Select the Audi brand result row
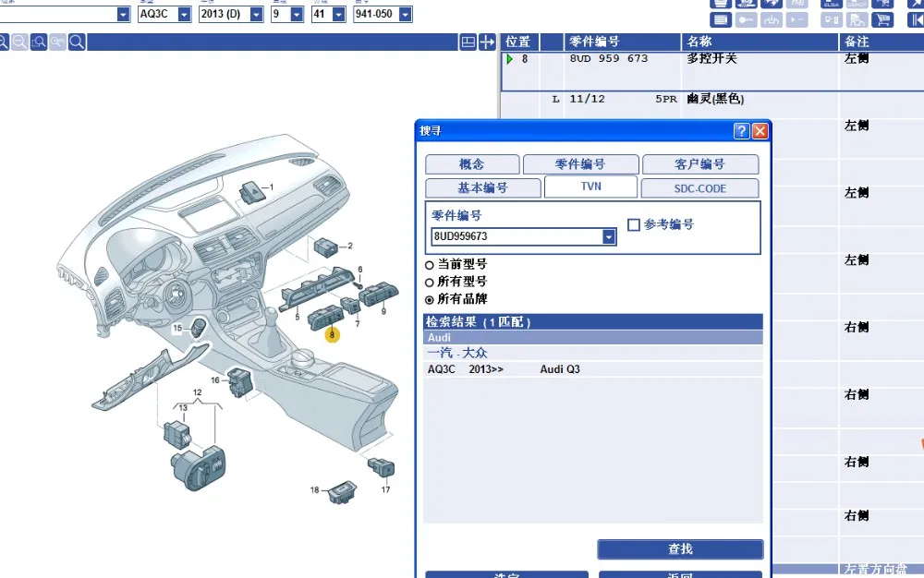This screenshot has height=578, width=924. 593,337
